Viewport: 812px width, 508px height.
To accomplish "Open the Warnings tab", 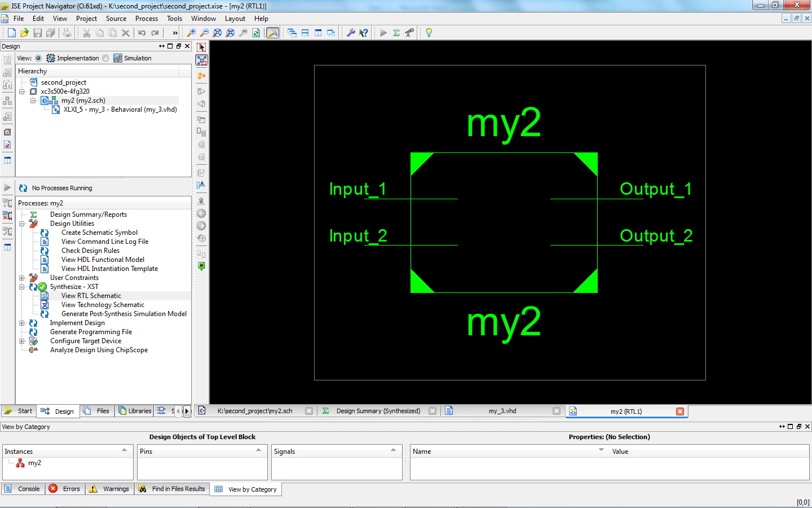I will tap(109, 489).
